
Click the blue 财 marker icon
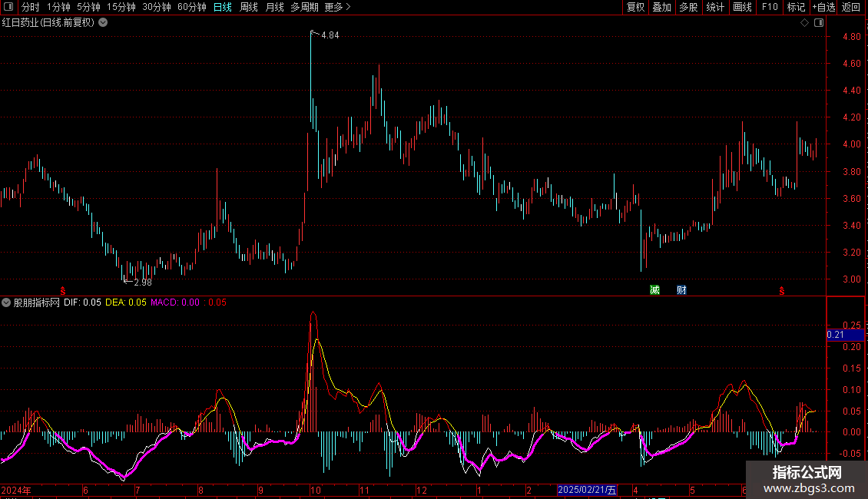(x=681, y=290)
